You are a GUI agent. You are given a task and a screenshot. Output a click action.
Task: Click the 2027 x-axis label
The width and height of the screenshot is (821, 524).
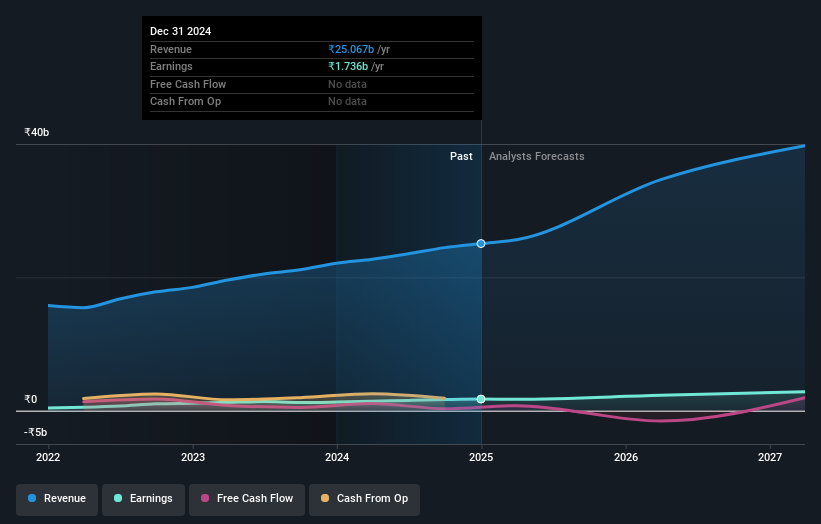770,457
